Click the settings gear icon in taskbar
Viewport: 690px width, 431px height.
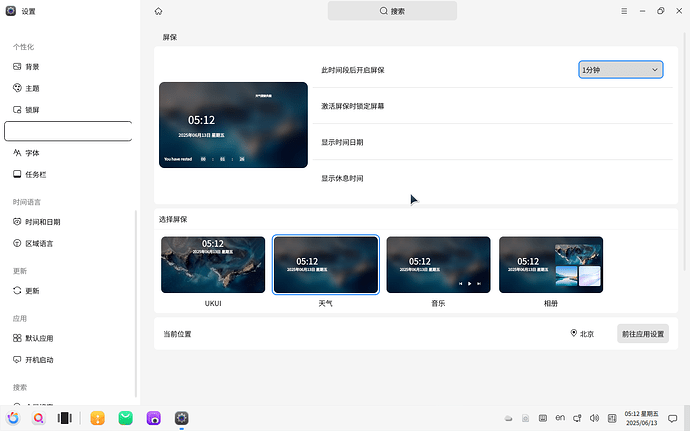[x=182, y=418]
